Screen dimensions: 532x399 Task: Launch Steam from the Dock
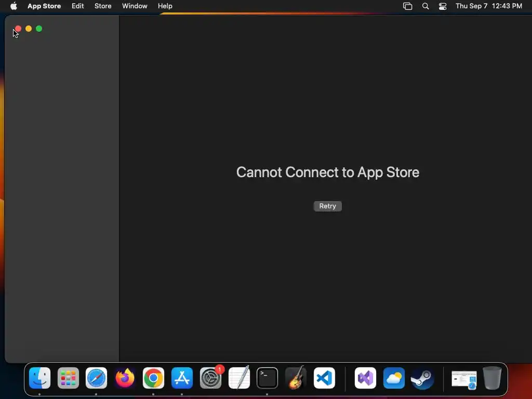422,378
